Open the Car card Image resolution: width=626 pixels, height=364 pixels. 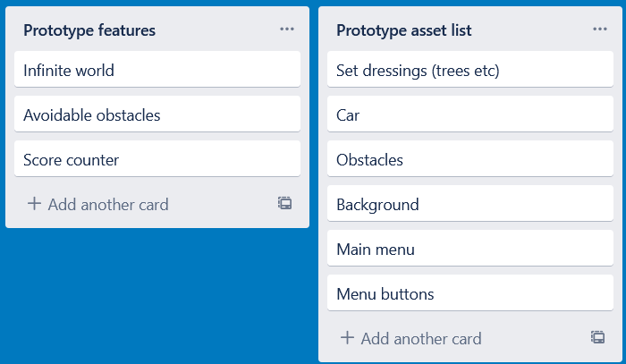(x=470, y=114)
